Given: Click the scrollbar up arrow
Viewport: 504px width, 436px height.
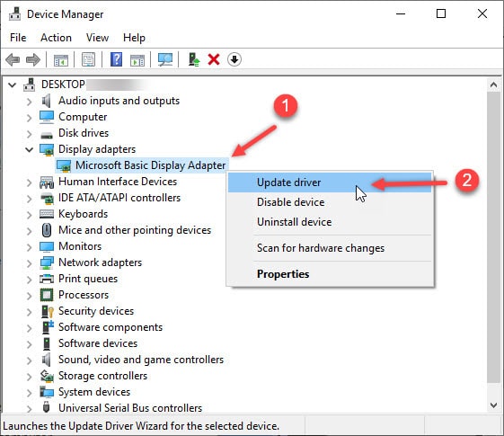Looking at the screenshot, I should pos(493,85).
